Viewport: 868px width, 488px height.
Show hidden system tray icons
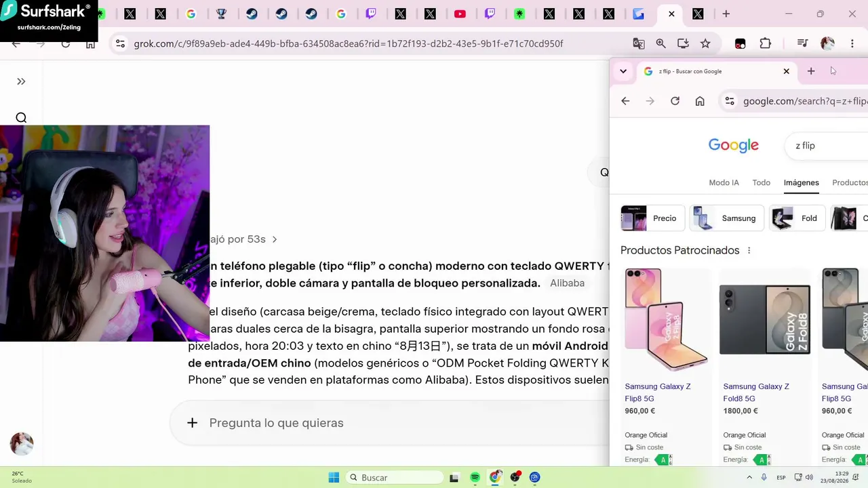click(x=749, y=478)
